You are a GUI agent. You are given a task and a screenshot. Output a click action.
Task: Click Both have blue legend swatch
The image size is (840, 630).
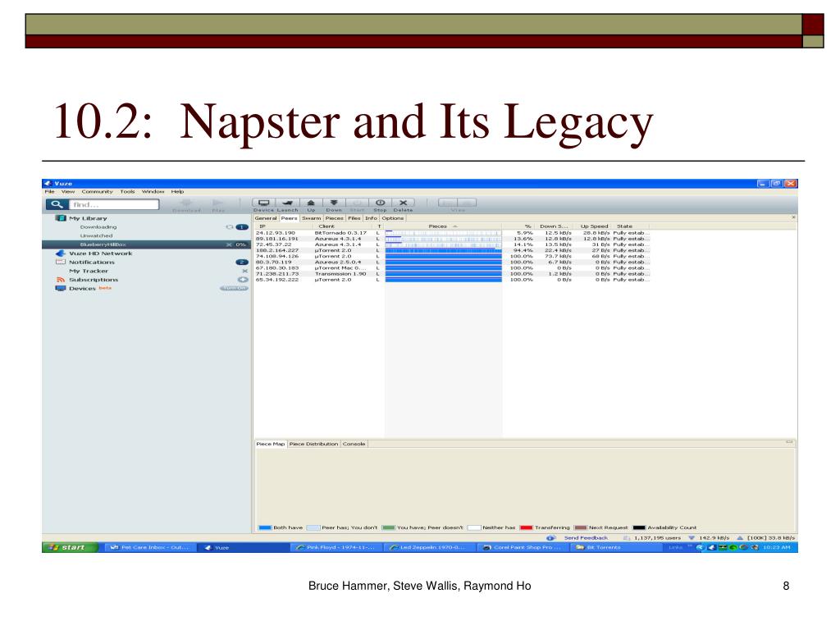click(265, 527)
